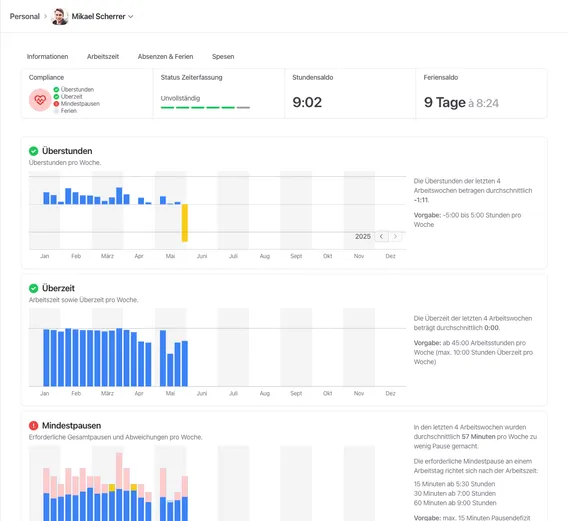Open the Absenzen & Ferien tab

coord(165,57)
